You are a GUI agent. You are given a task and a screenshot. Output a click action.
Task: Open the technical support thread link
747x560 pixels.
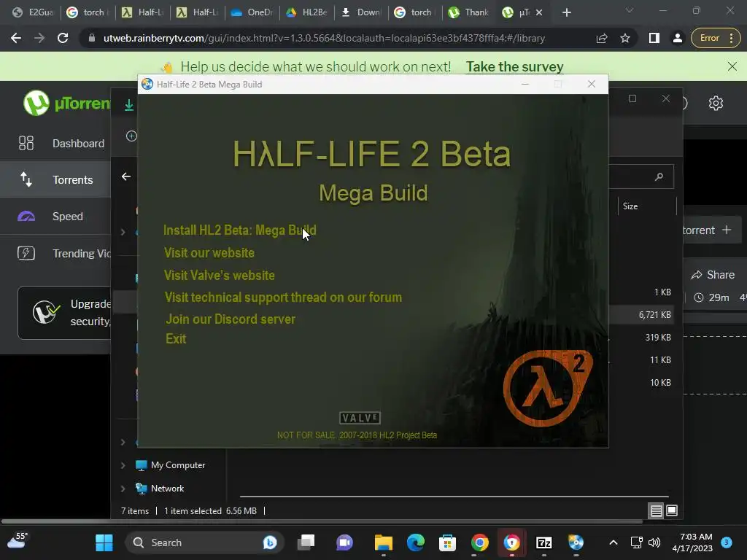pos(283,297)
